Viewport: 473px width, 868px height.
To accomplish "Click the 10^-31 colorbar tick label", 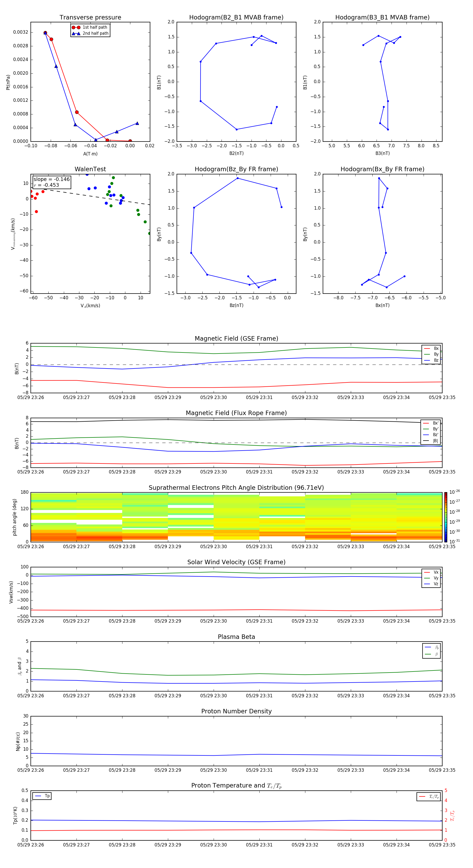I will (455, 542).
